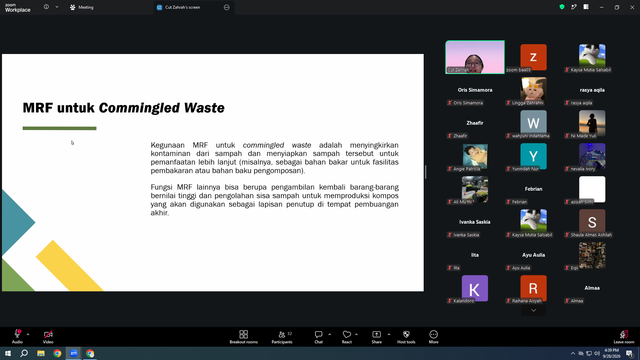The width and height of the screenshot is (640, 360).
Task: Select the R avatar Raihana tile
Action: coord(533,288)
